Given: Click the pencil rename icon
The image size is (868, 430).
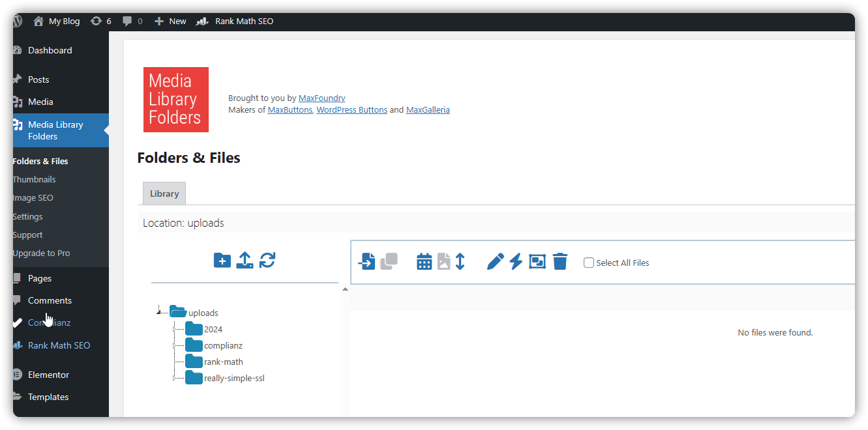Looking at the screenshot, I should click(496, 262).
